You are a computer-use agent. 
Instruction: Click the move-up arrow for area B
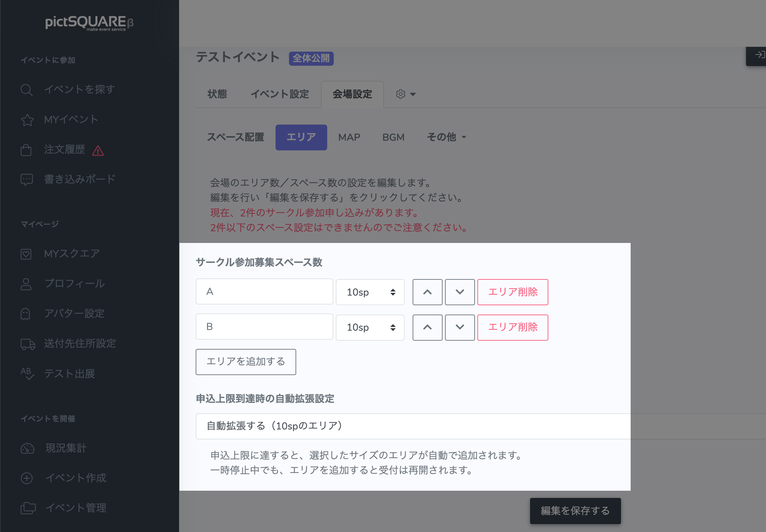point(427,327)
